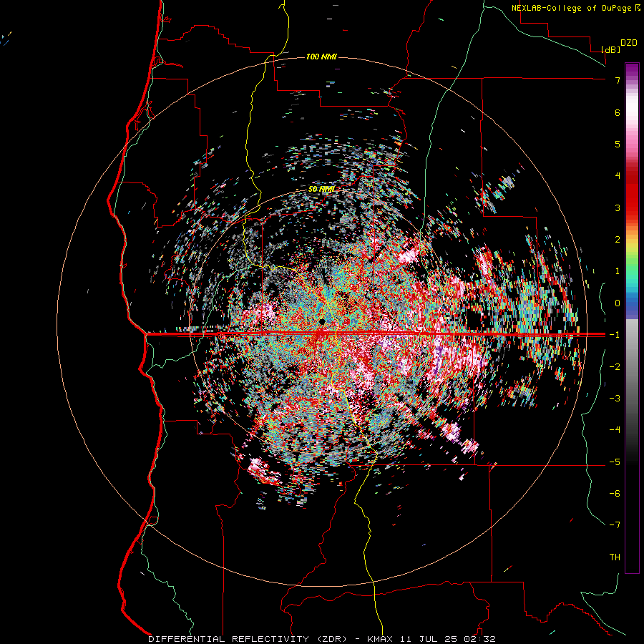Click the legend value -6
The image size is (644, 644).
tap(615, 493)
